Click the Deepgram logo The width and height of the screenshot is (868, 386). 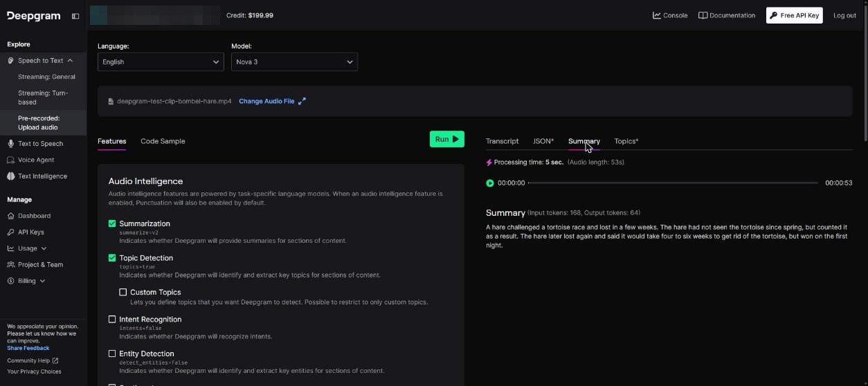click(x=33, y=16)
